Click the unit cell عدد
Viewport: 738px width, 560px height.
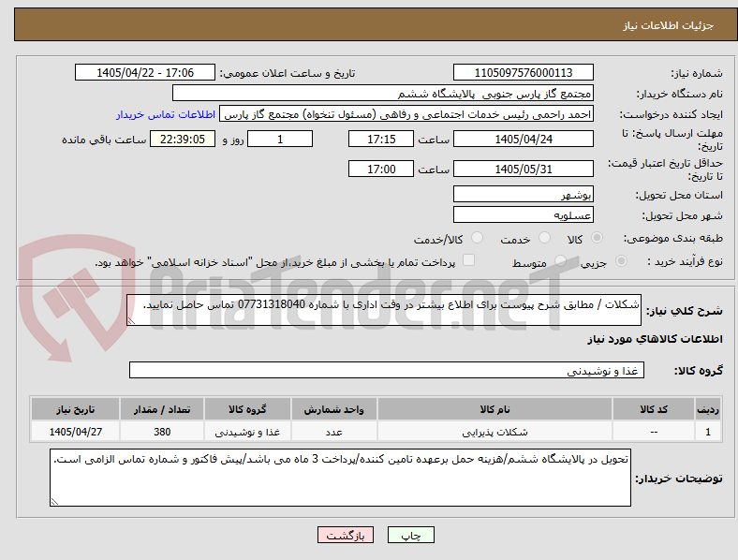click(x=333, y=432)
